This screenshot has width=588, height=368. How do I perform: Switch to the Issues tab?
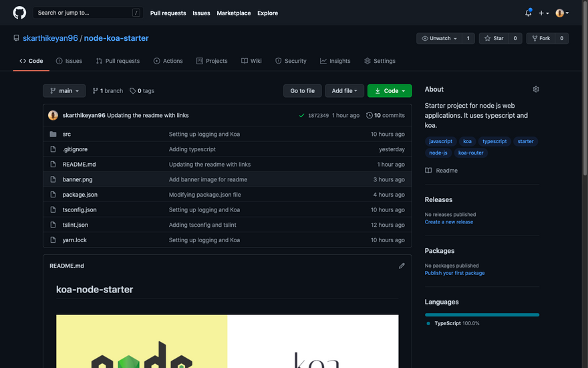(69, 61)
